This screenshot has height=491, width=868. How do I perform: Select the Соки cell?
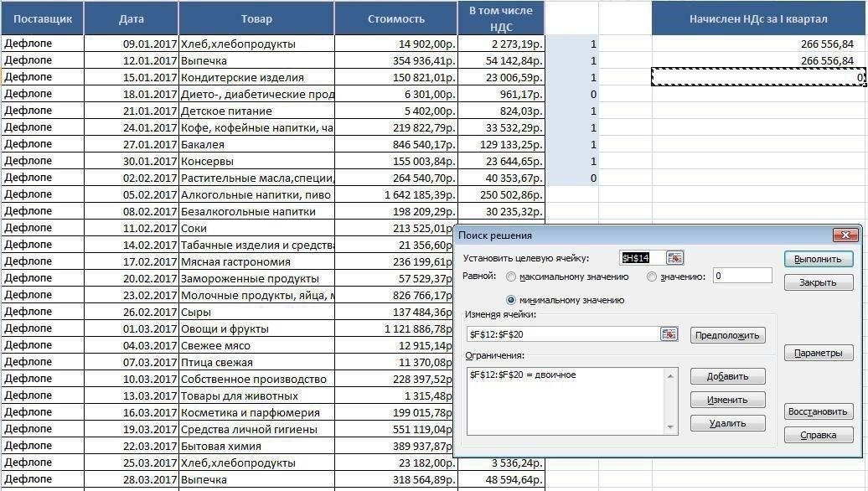(x=257, y=228)
